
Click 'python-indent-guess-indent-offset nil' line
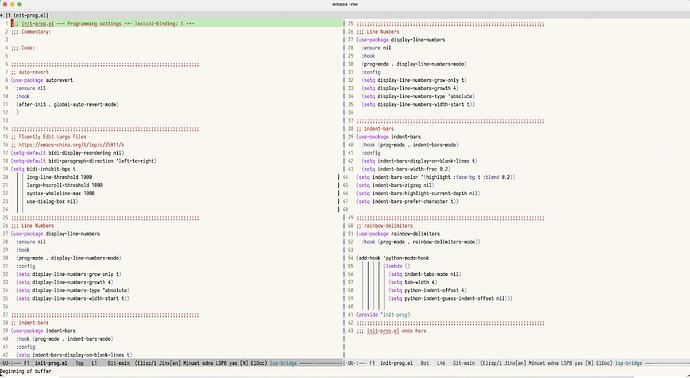click(x=451, y=298)
